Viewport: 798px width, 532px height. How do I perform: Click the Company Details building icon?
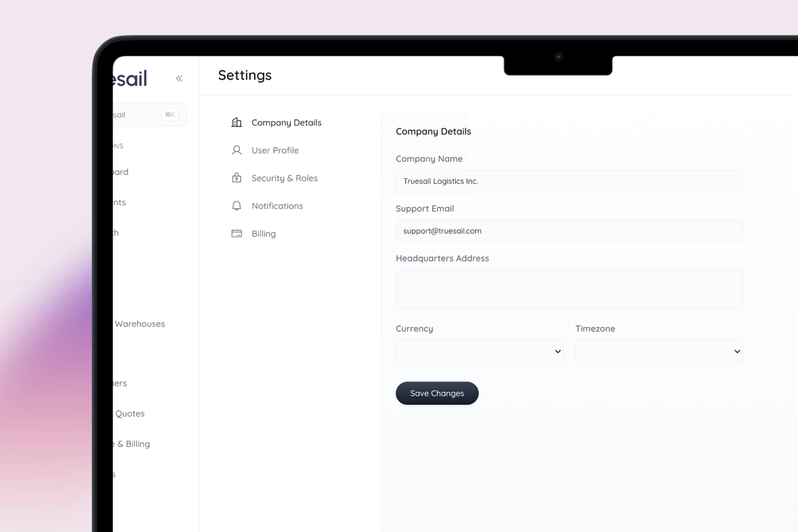click(x=236, y=122)
